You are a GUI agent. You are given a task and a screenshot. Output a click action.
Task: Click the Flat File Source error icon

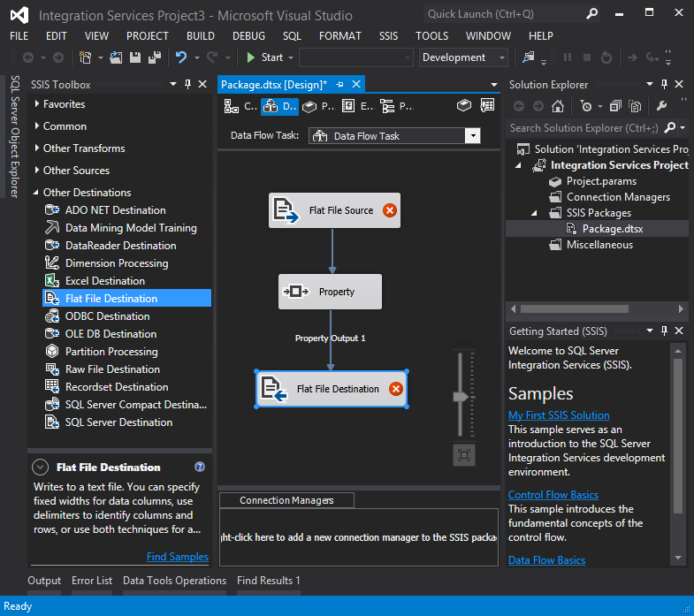pos(389,211)
